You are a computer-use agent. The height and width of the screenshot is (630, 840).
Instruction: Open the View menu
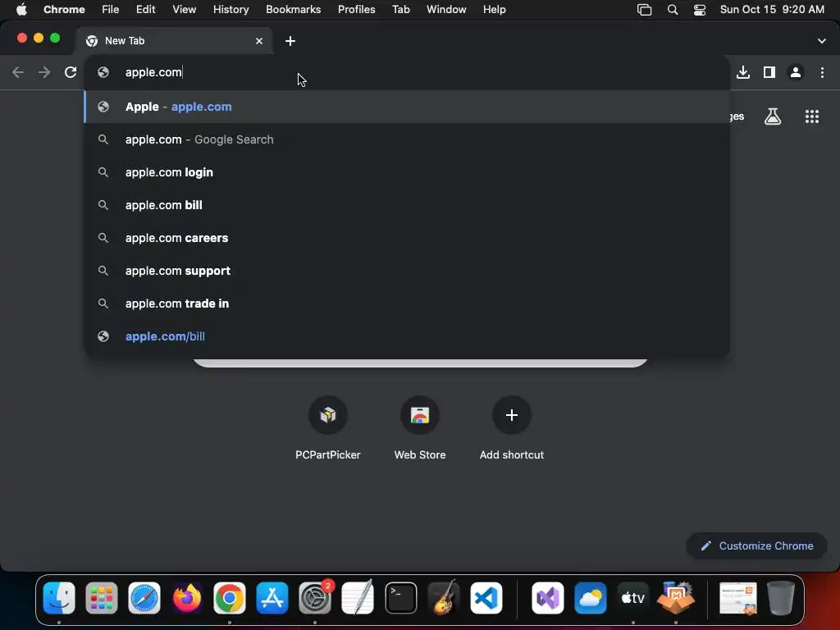[x=185, y=9]
